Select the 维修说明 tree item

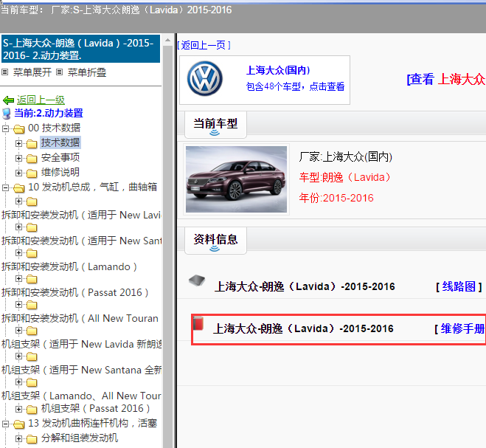pos(60,172)
